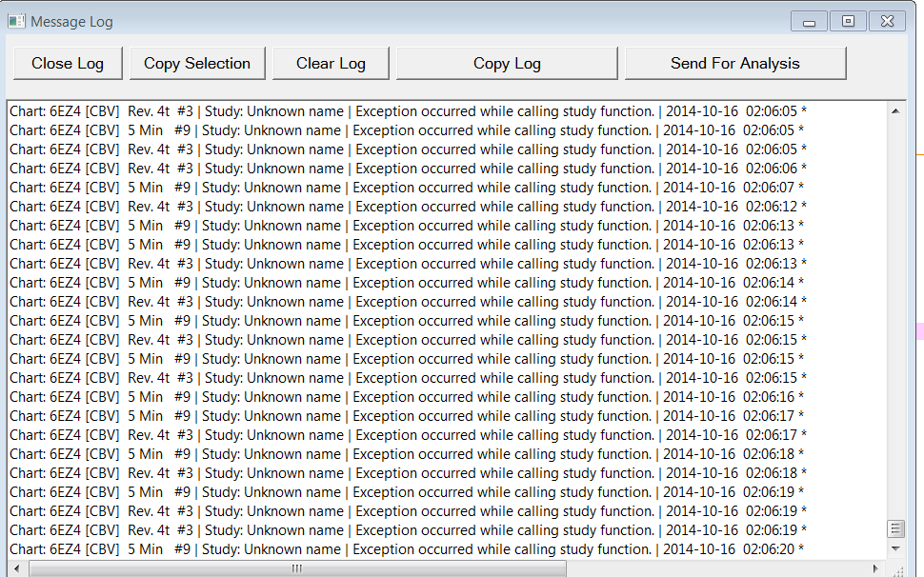This screenshot has width=924, height=577.
Task: Click the Message Log window icon
Action: (x=16, y=20)
